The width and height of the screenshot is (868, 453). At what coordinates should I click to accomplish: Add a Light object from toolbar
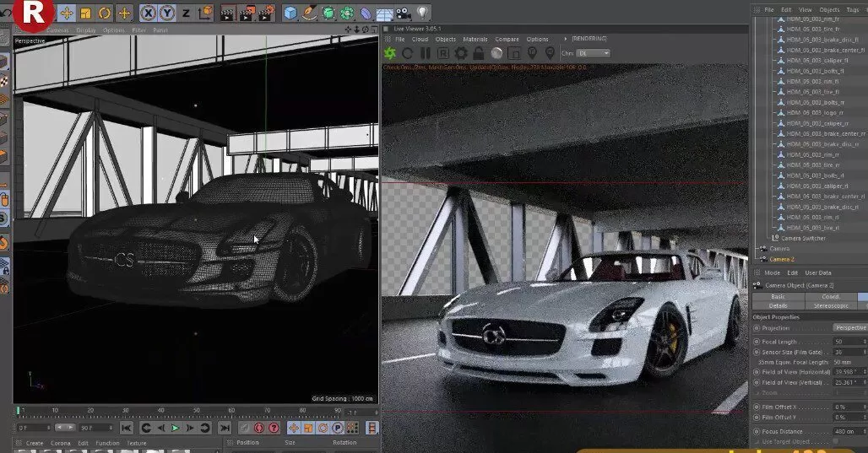(x=422, y=13)
